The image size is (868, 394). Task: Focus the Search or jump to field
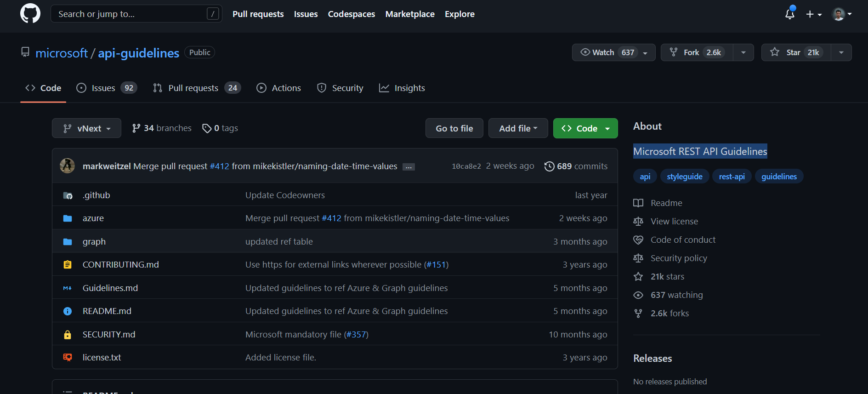tap(136, 14)
